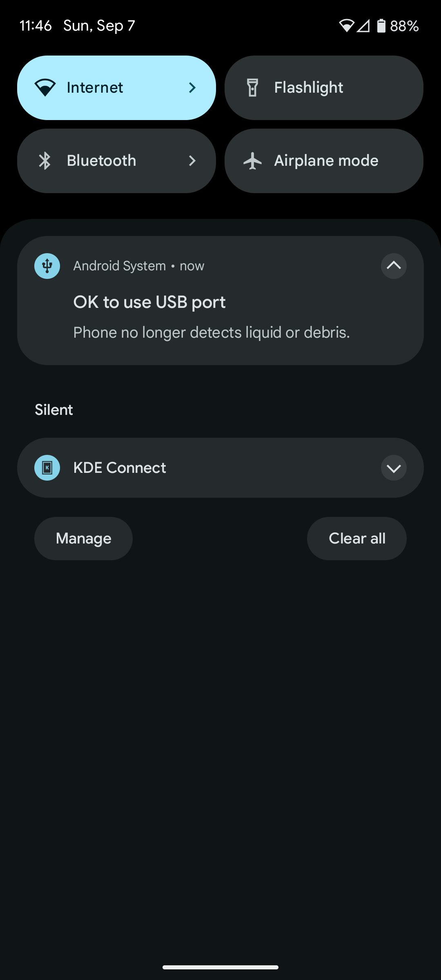Screen dimensions: 441x980
Task: Collapse the Android System USB notification
Action: coord(394,266)
